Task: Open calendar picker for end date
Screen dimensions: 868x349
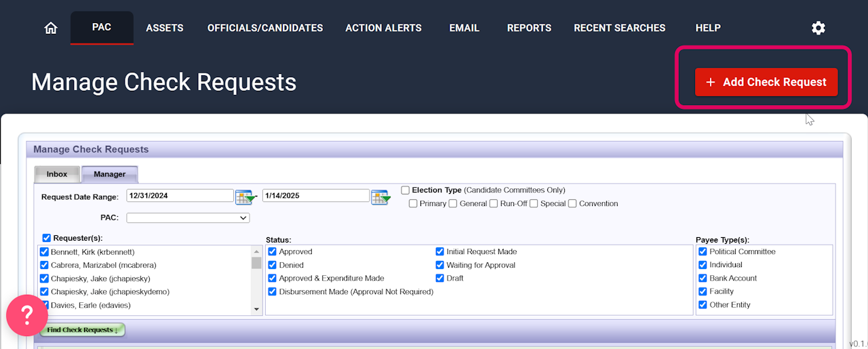Action: (x=380, y=197)
